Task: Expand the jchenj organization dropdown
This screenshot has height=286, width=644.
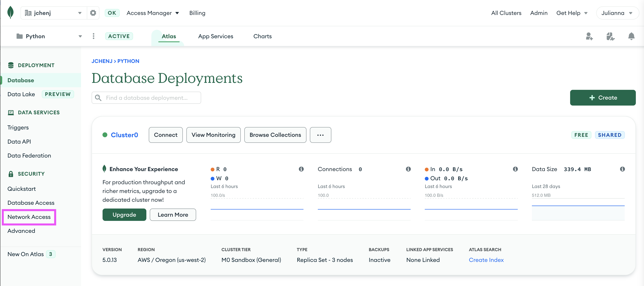Action: [80, 13]
